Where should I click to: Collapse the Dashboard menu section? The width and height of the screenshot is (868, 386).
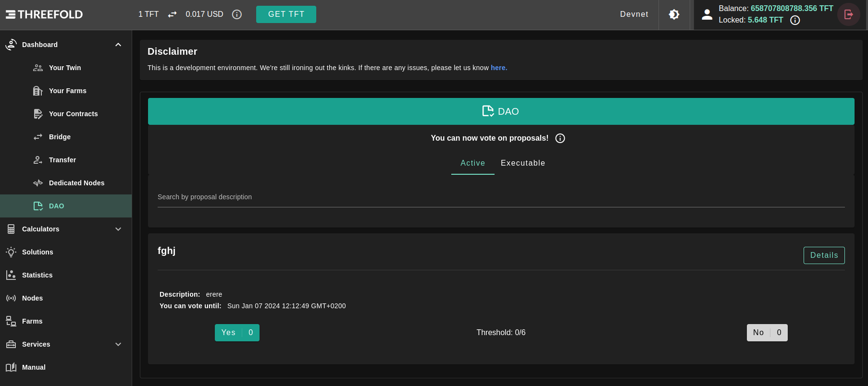pyautogui.click(x=118, y=45)
